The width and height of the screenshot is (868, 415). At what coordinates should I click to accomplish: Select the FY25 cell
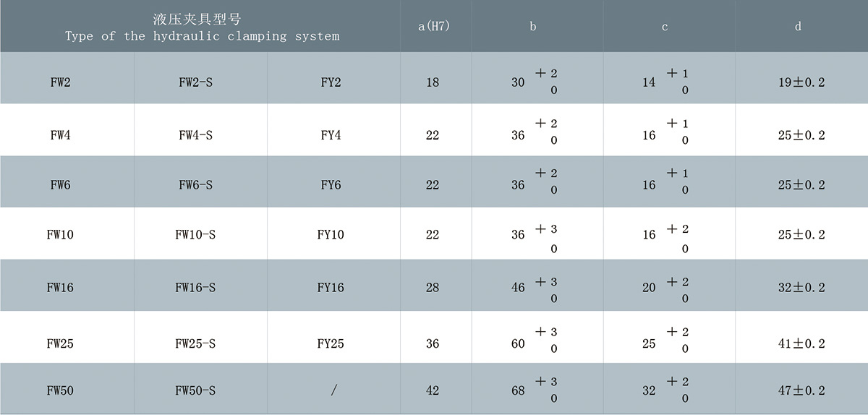pos(331,344)
